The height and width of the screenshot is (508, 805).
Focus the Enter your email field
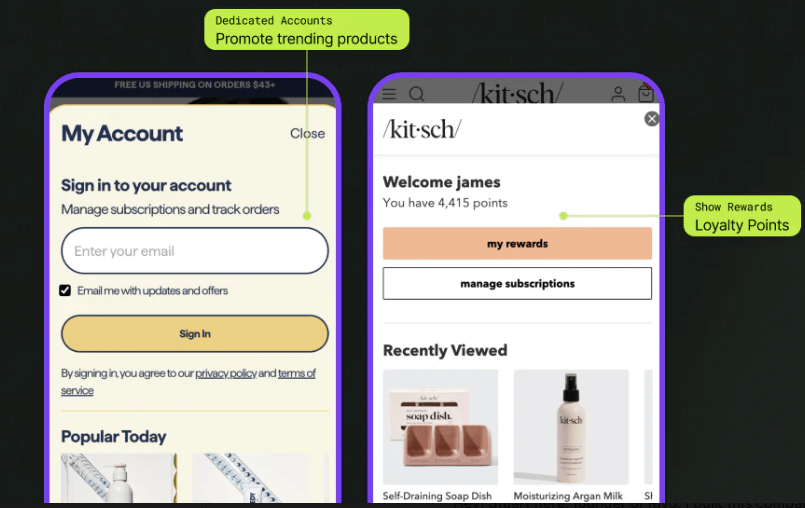click(195, 251)
